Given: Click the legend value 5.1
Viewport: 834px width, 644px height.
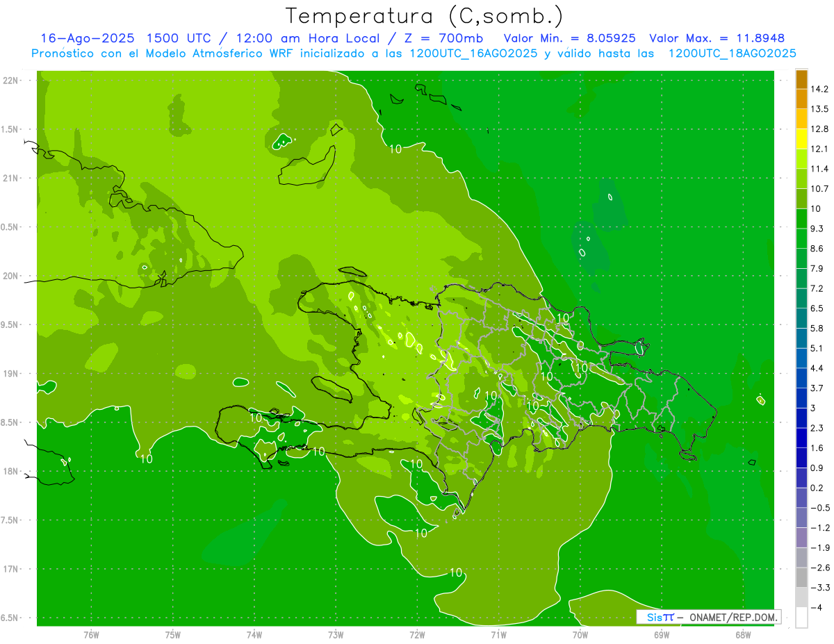Looking at the screenshot, I should click(x=817, y=348).
